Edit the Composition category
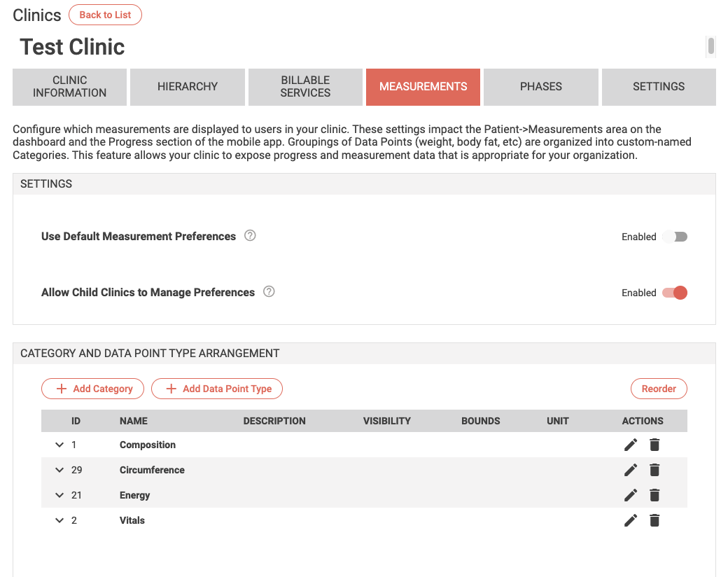The height and width of the screenshot is (577, 728). click(631, 445)
